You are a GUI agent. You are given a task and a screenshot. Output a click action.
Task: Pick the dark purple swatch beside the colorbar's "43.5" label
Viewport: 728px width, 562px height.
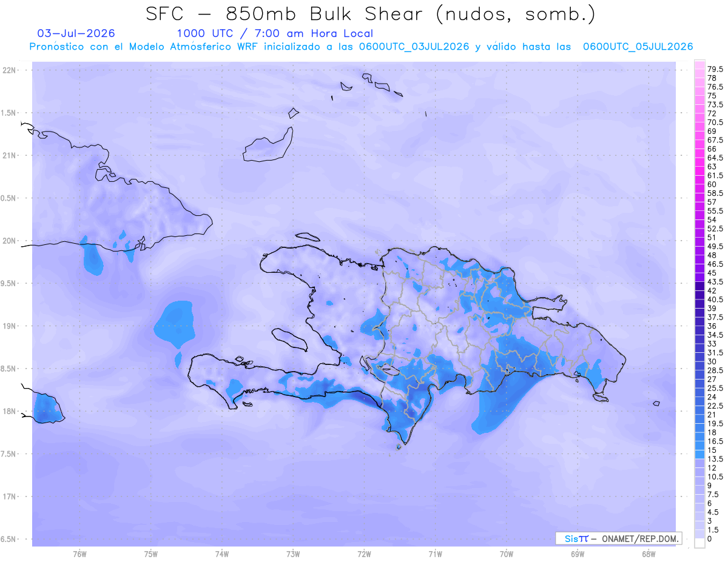click(699, 286)
